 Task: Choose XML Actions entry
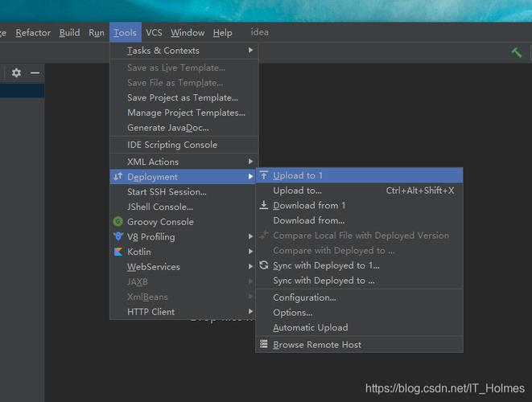pos(184,162)
